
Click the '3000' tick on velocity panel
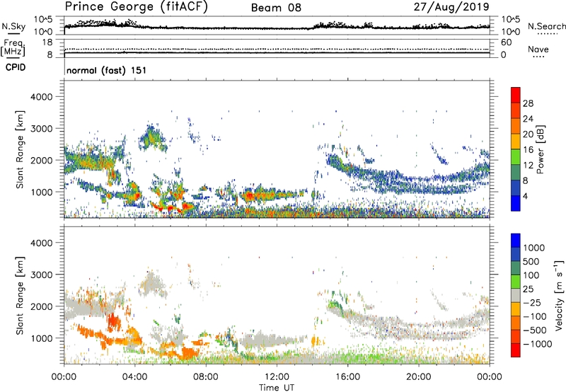click(41, 275)
